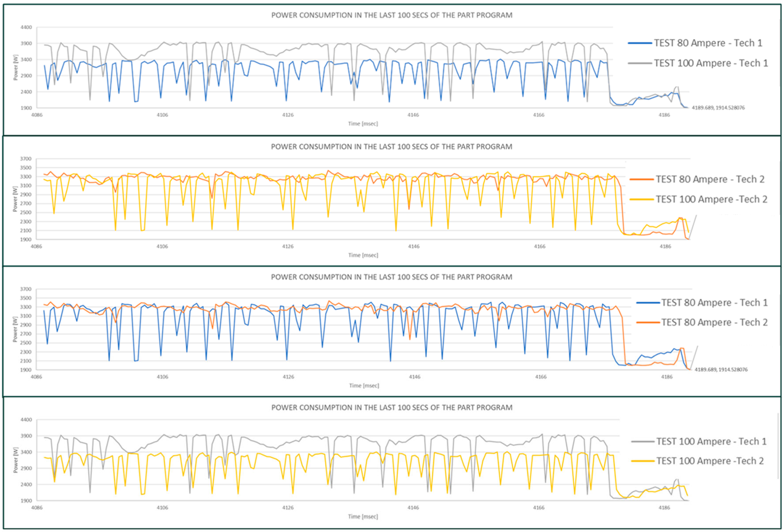
Task: Select the blue legend line marker in top chart
Action: click(640, 43)
